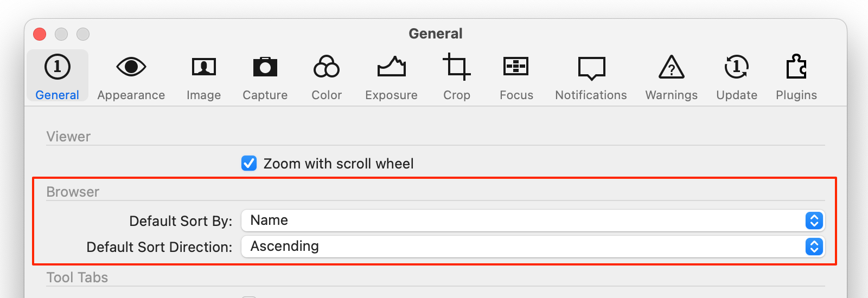Viewport: 868px width, 298px height.
Task: Open the Plugins puzzle piece icon
Action: pos(796,67)
